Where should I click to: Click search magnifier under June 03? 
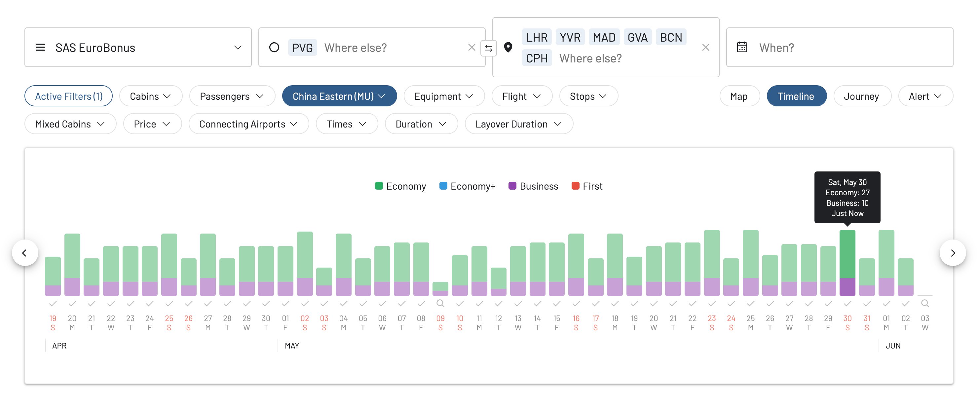click(924, 303)
